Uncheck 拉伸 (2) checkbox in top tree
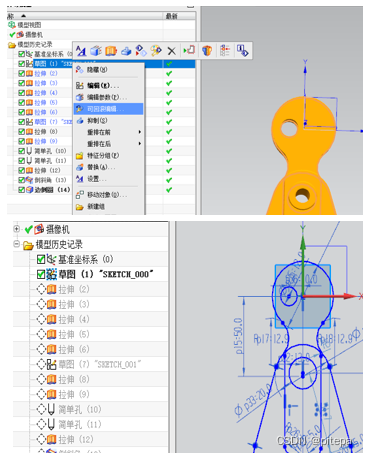The width and height of the screenshot is (367, 456). coord(21,73)
